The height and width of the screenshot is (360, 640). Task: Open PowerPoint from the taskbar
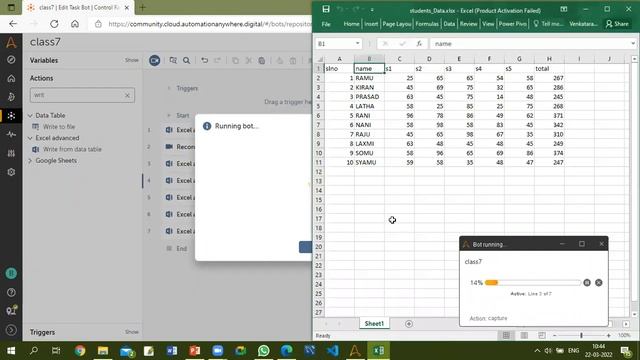pos(195,351)
